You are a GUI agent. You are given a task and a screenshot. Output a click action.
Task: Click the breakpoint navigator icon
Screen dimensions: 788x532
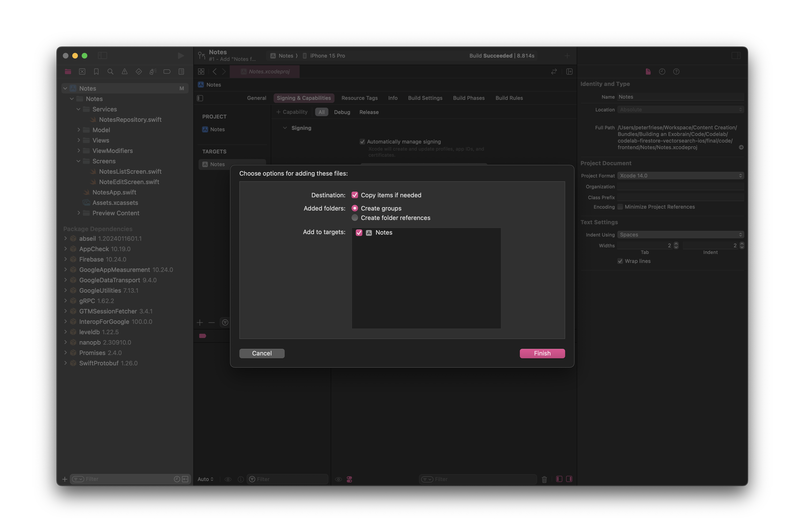pos(167,71)
